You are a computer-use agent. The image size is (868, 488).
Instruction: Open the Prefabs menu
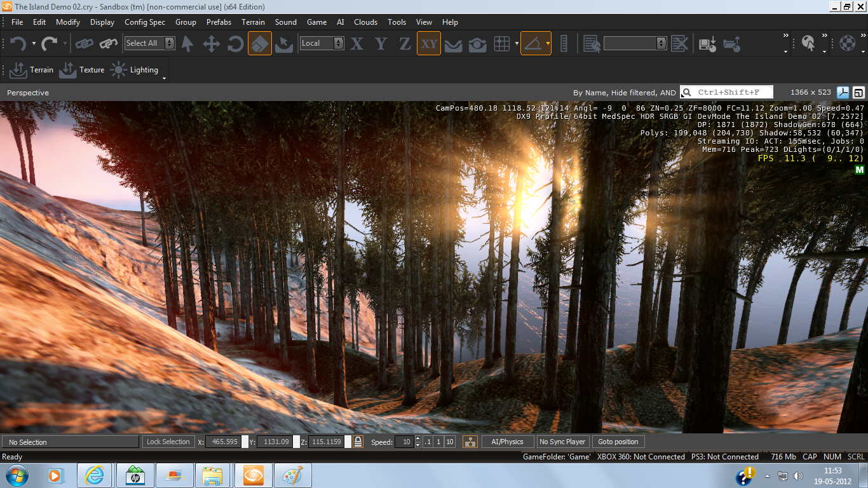(219, 22)
